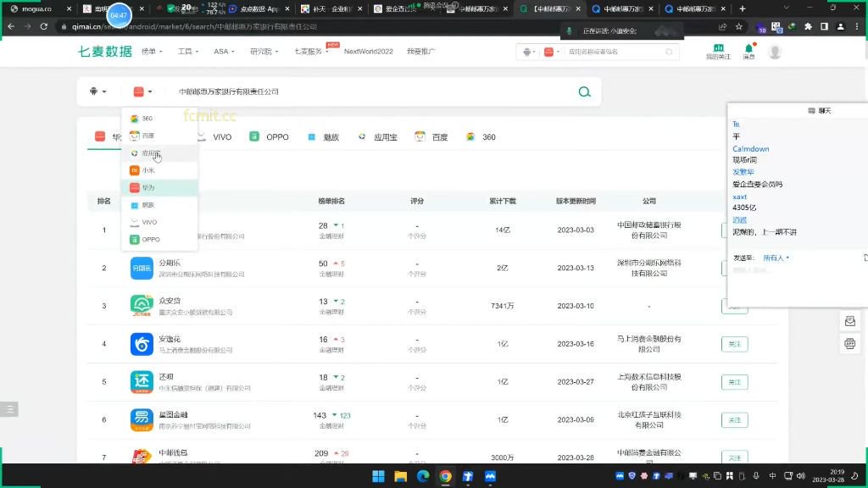Select 360 in the market dropdown list

(159, 119)
